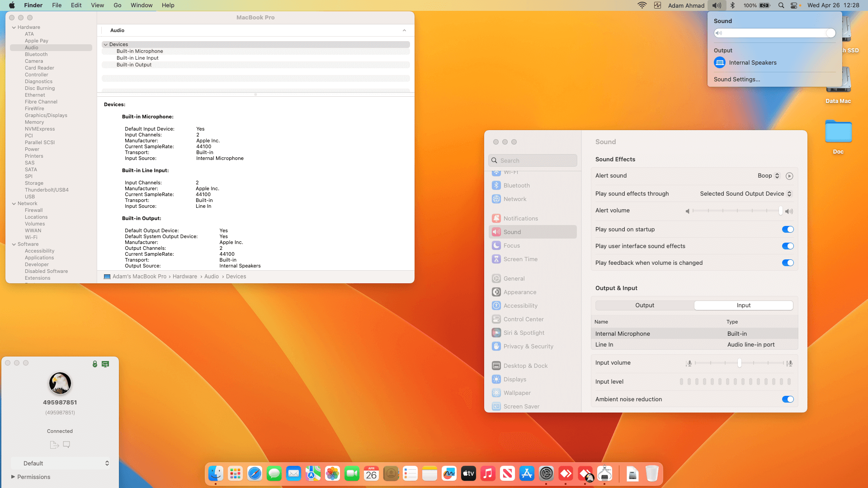
Task: Open Calendar app in Dock
Action: (371, 474)
